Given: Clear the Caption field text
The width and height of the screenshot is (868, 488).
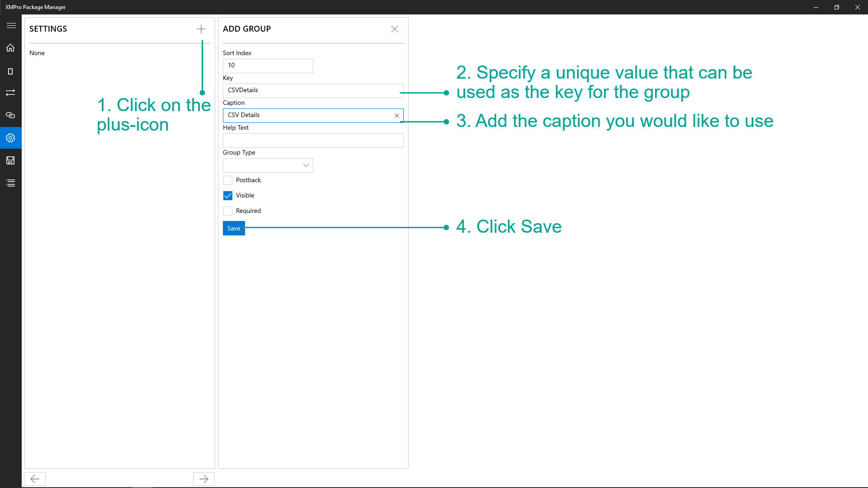Looking at the screenshot, I should click(x=397, y=116).
